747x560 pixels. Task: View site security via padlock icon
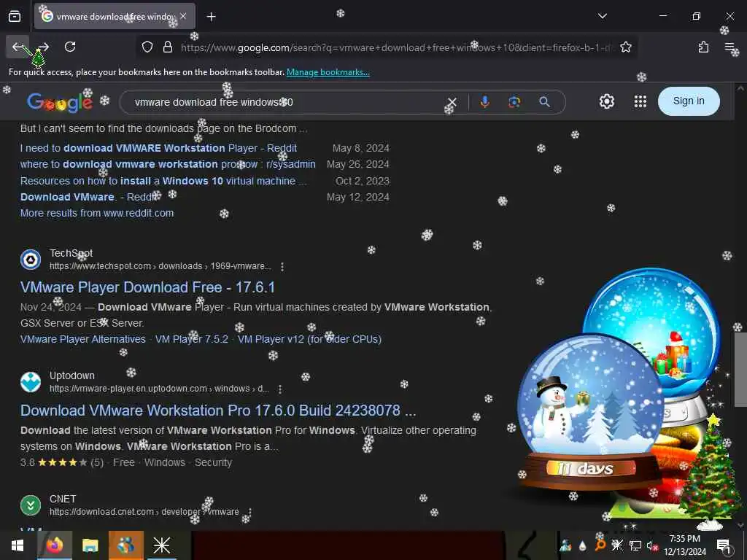tap(168, 47)
